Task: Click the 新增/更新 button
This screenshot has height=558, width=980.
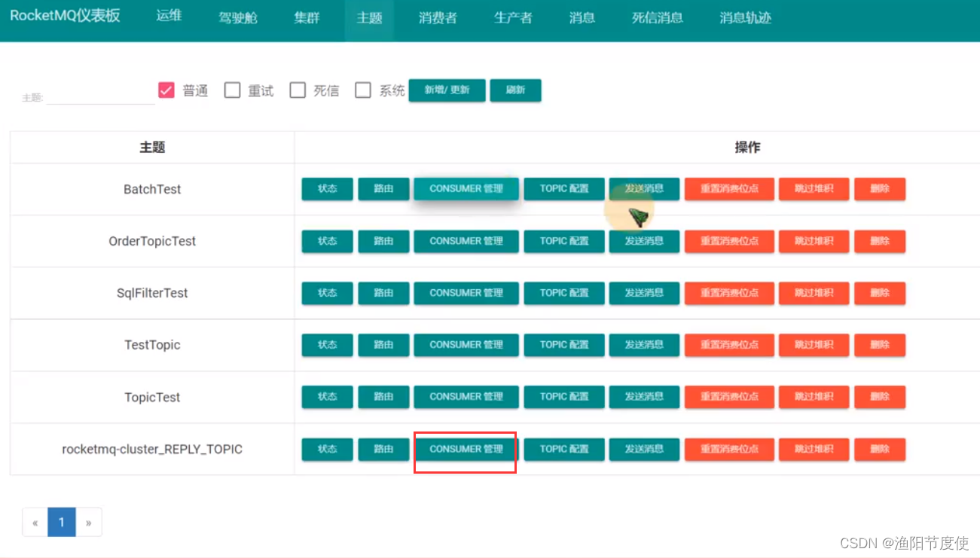Action: tap(447, 90)
